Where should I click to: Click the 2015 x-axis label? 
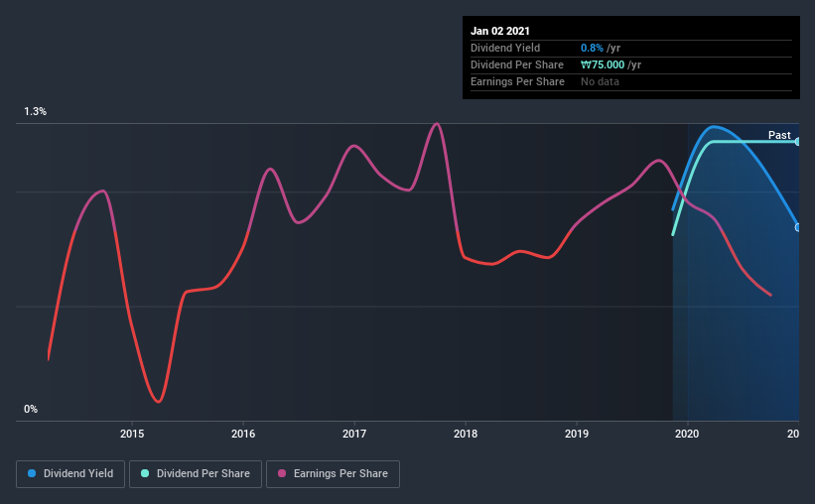pos(132,434)
